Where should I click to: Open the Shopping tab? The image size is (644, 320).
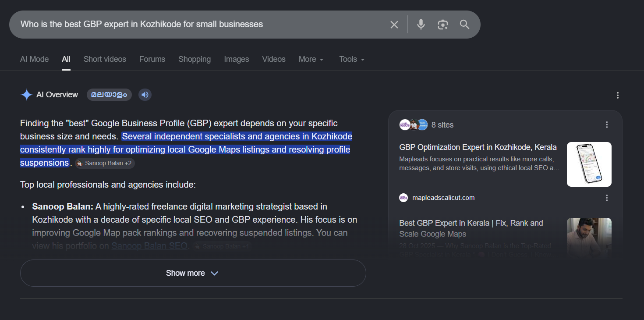coord(195,59)
